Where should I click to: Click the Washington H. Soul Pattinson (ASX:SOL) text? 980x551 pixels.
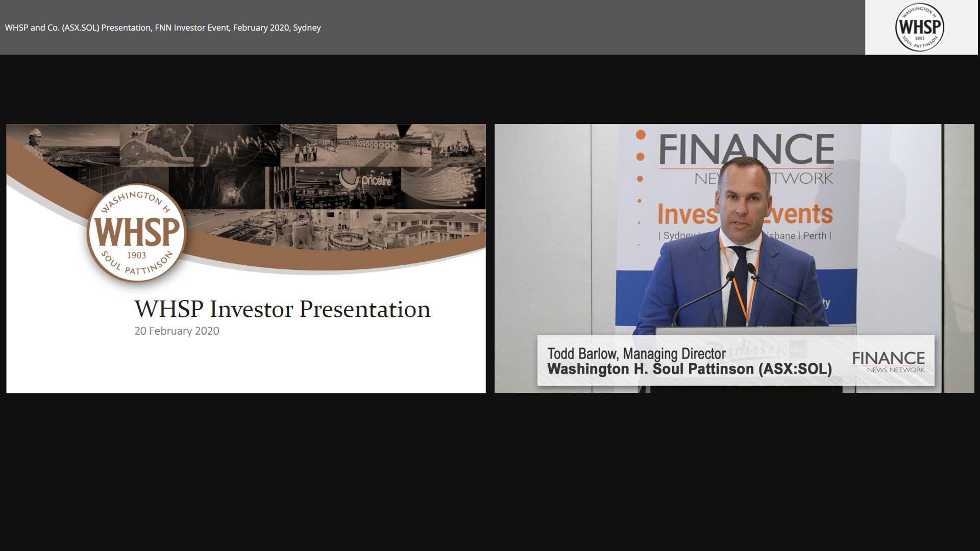point(689,369)
